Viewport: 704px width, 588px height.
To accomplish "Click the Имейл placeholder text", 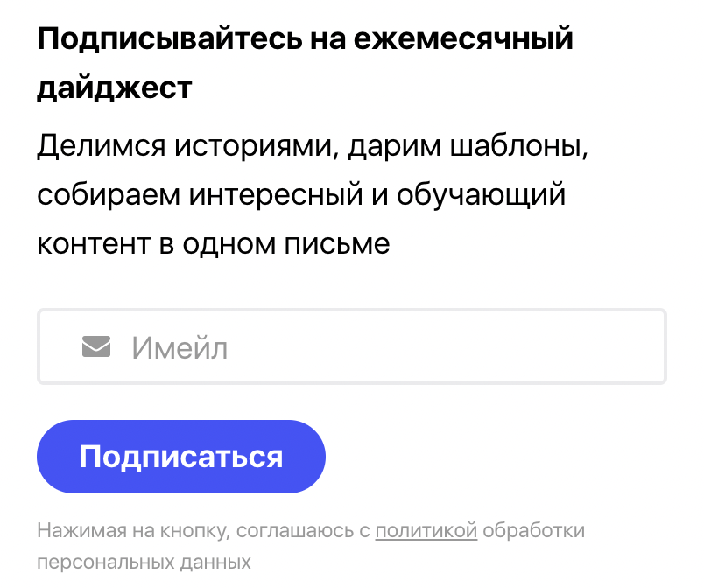I will tap(180, 348).
